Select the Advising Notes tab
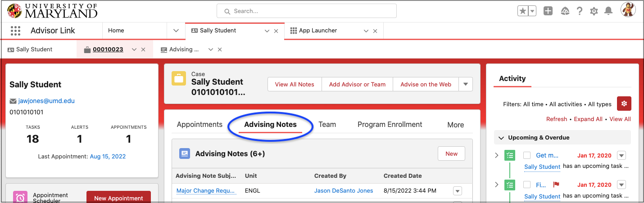The height and width of the screenshot is (203, 644). tap(270, 125)
